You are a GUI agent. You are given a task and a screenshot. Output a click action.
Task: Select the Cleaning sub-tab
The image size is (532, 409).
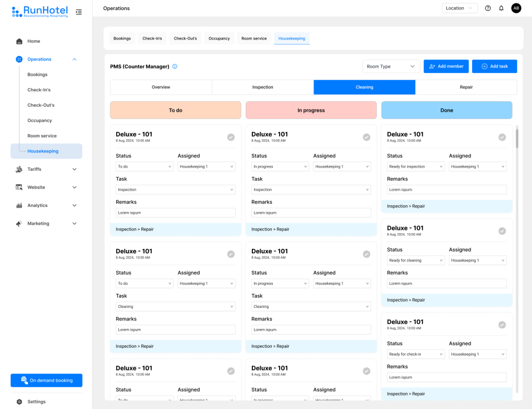(x=364, y=87)
